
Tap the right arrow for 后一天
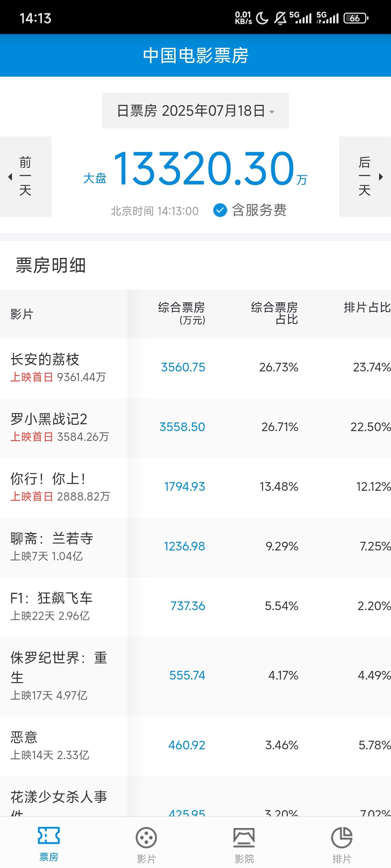(x=381, y=177)
